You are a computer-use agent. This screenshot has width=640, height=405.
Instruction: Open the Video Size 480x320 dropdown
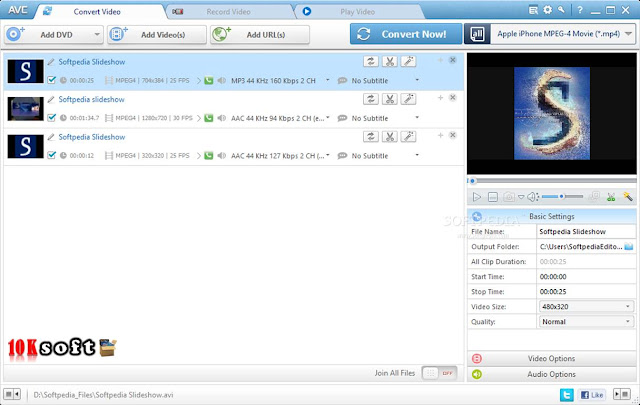click(586, 307)
